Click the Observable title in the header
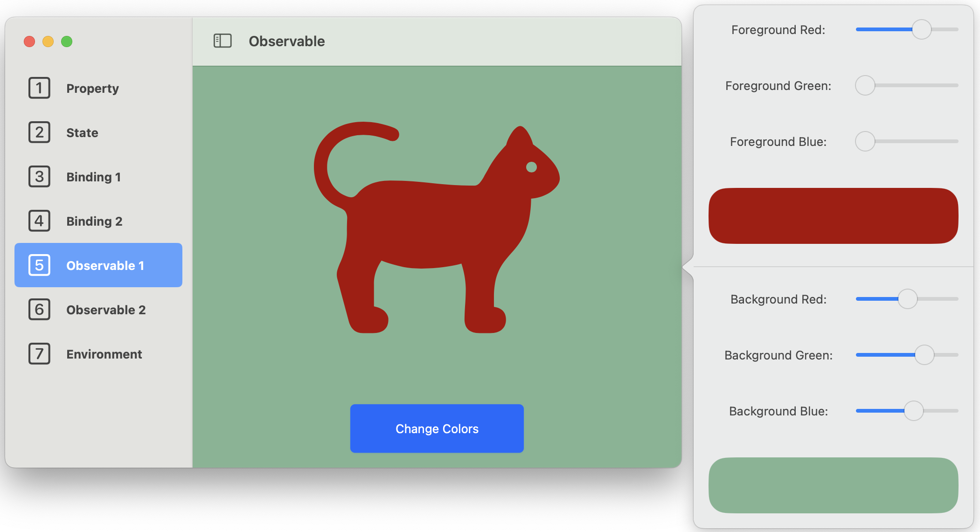Screen dimensions: 980x532 pos(286,41)
